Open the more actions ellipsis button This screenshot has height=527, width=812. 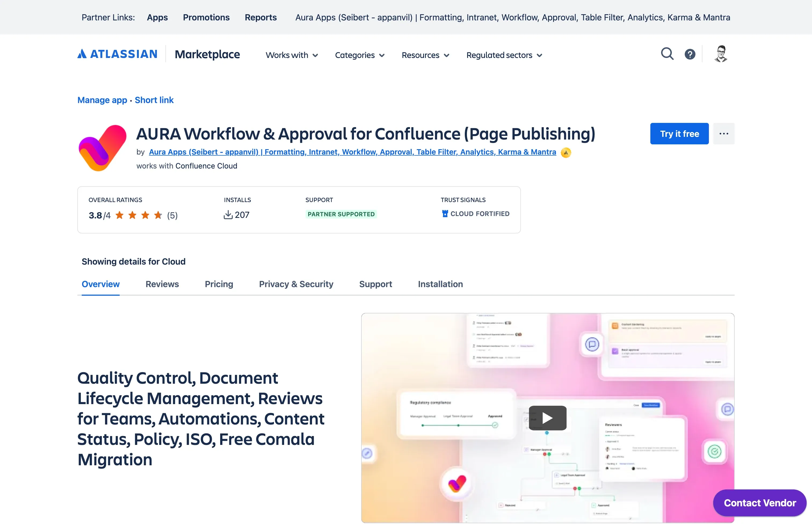[x=724, y=134]
